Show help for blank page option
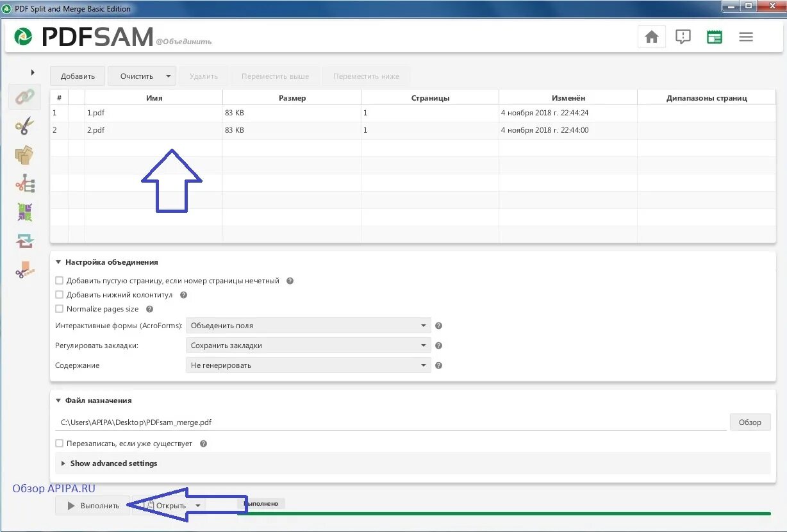 [290, 281]
